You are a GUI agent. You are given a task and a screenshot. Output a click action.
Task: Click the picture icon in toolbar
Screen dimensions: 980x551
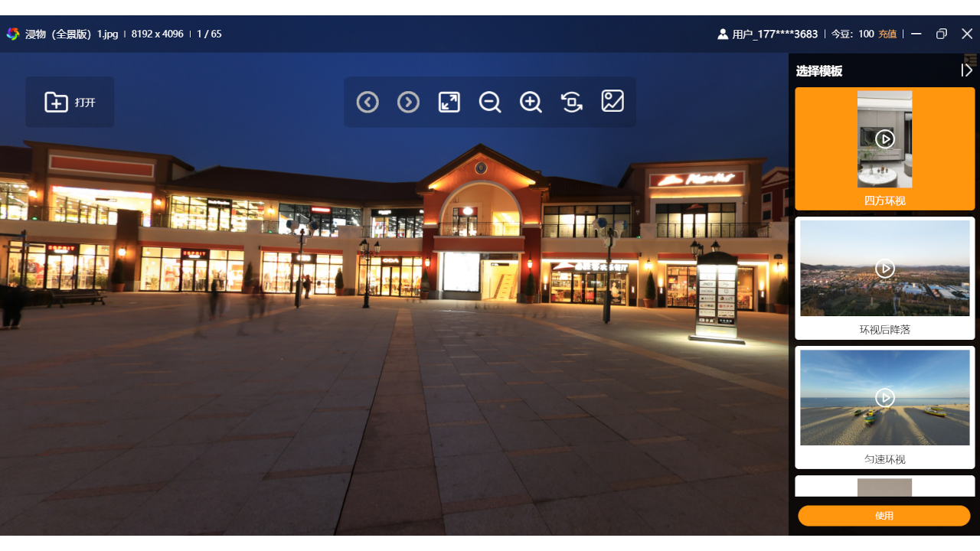612,102
